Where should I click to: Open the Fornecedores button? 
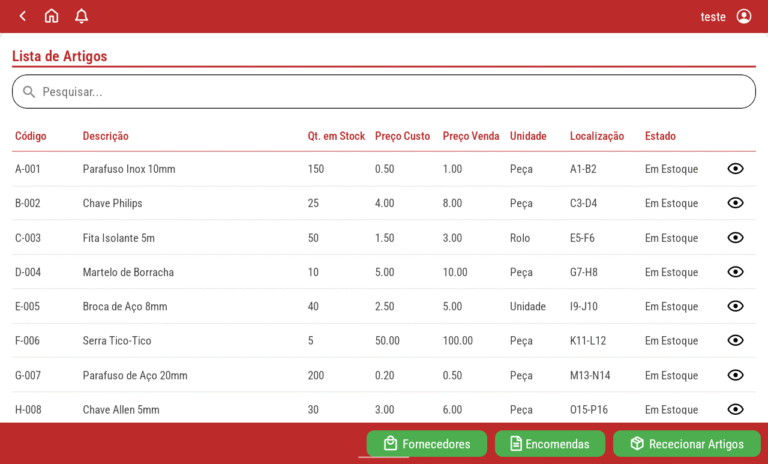[426, 444]
